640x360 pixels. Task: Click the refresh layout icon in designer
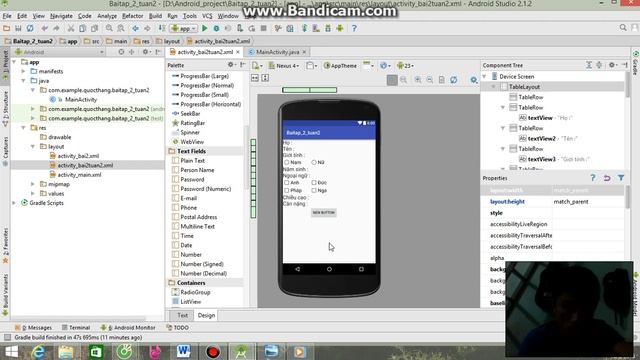coord(453,80)
